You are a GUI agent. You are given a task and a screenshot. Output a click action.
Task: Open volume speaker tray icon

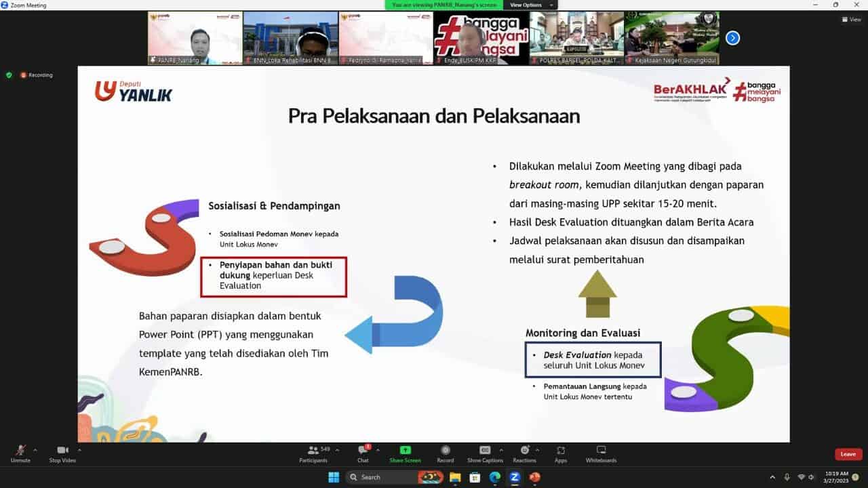click(x=812, y=477)
